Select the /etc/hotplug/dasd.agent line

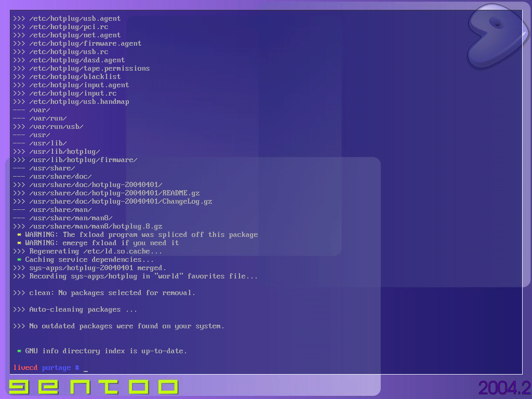pyautogui.click(x=69, y=60)
